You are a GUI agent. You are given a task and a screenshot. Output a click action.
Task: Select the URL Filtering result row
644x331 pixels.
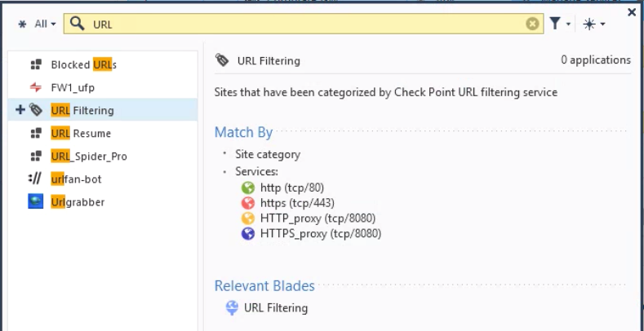(103, 110)
